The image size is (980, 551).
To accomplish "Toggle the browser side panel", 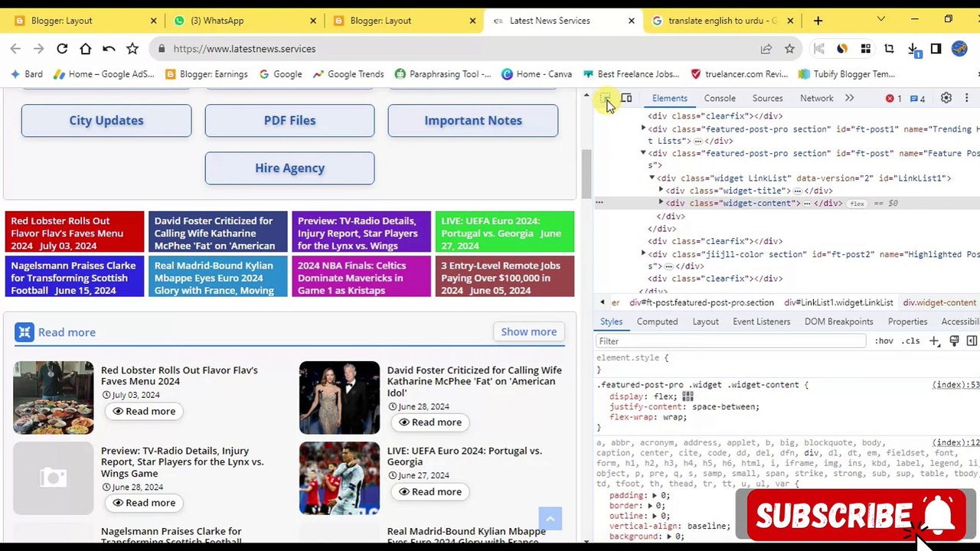I will pos(936,49).
